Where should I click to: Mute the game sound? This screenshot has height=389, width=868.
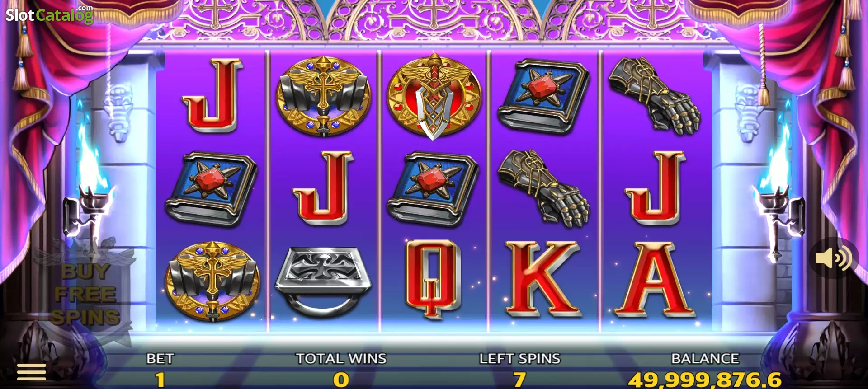tap(833, 258)
